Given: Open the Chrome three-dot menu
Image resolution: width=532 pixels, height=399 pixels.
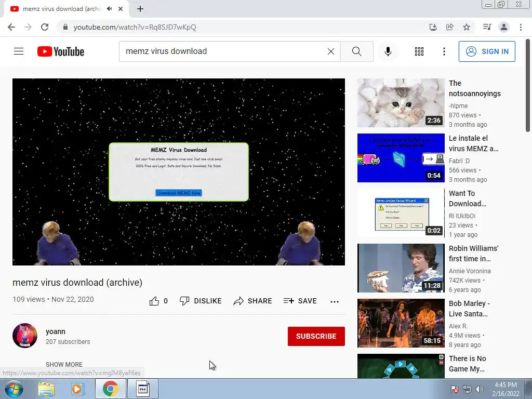Looking at the screenshot, I should (521, 27).
